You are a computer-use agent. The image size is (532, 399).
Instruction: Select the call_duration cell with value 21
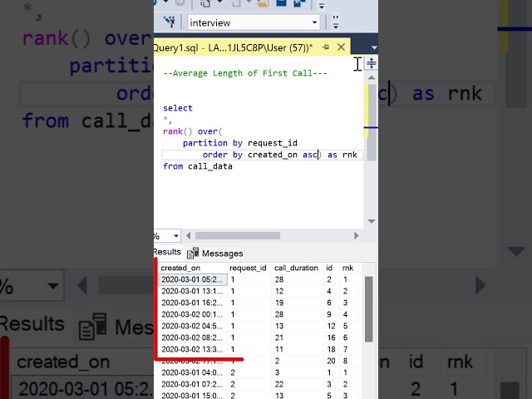298,337
